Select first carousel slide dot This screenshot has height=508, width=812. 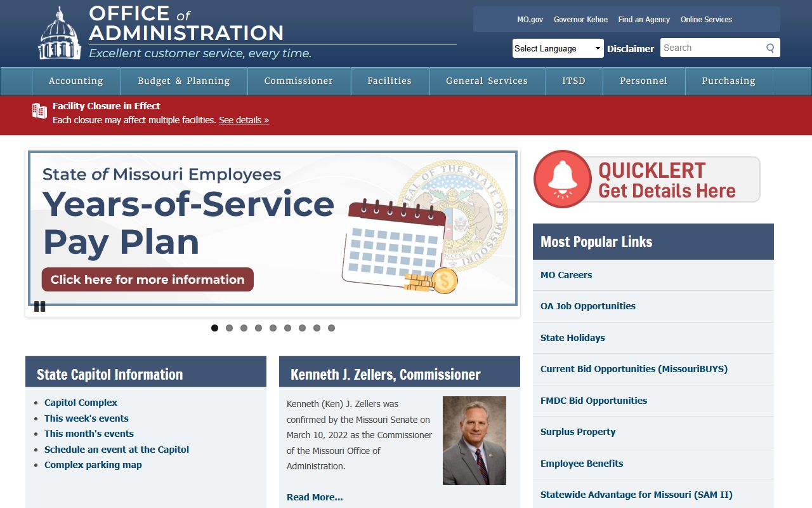(x=214, y=328)
